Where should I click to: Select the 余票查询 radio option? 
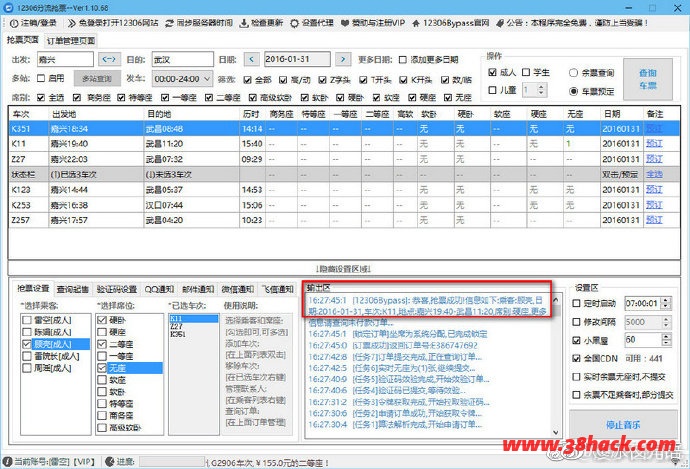click(x=573, y=72)
